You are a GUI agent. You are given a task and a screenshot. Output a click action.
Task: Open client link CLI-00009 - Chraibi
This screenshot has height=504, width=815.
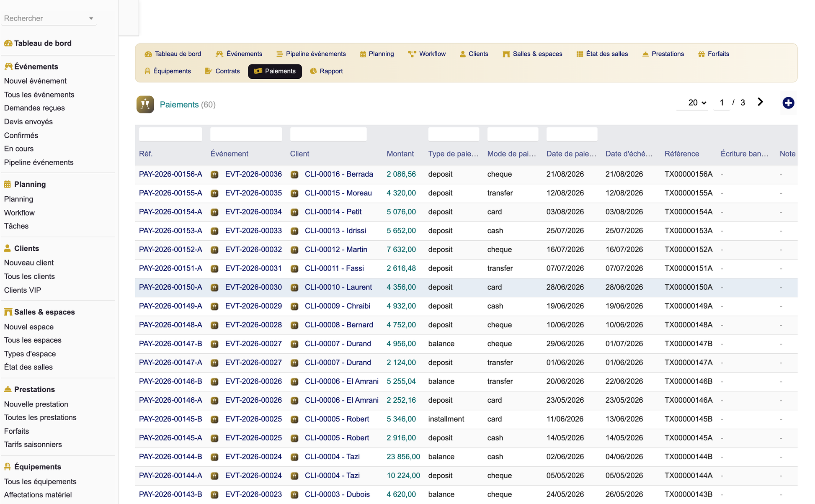pyautogui.click(x=338, y=306)
